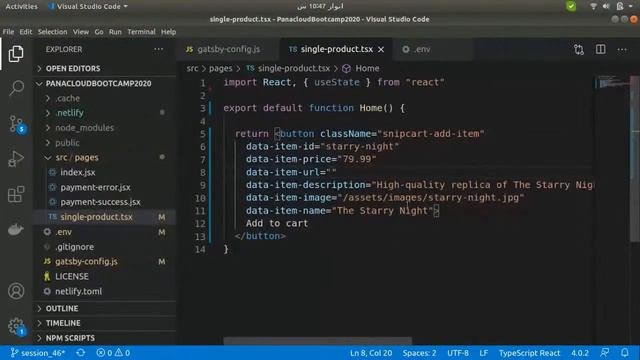This screenshot has height=360, width=640.
Task: Open the Manage gear icon
Action: click(16, 326)
